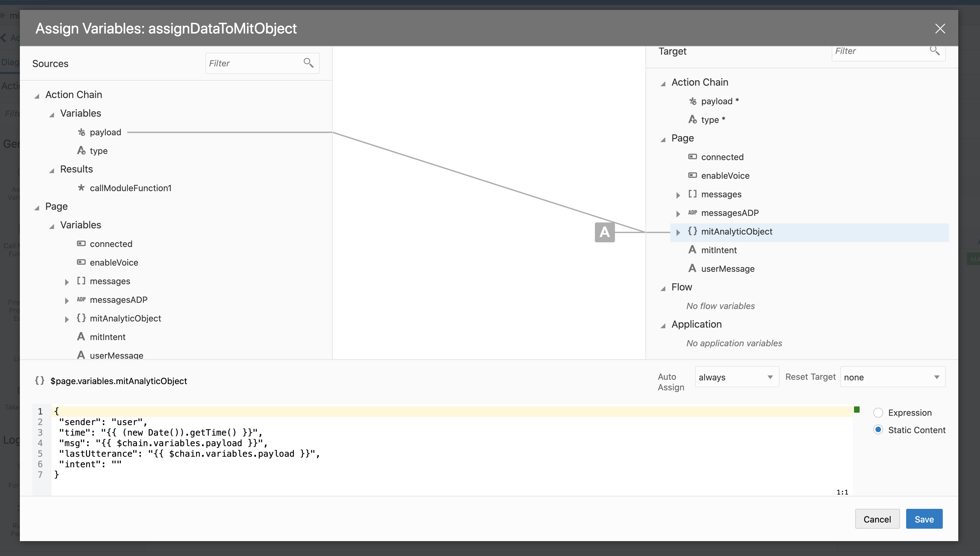Click into the Sources Filter field
The width and height of the screenshot is (980, 556).
point(252,63)
